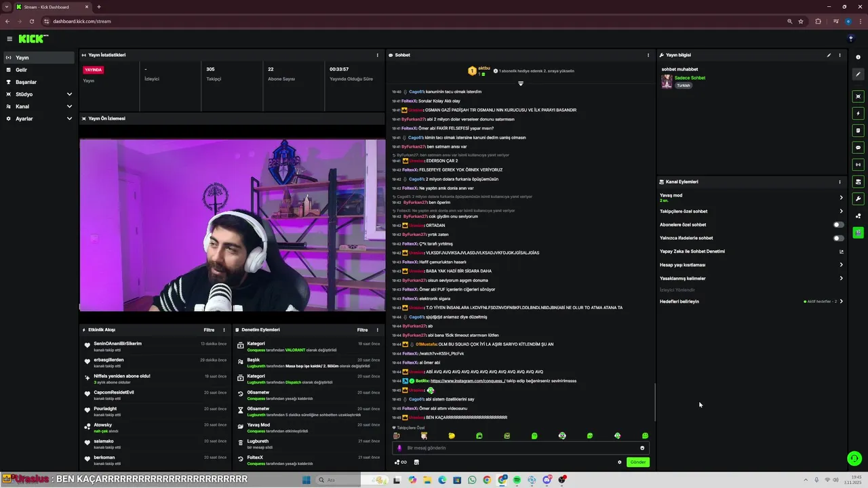Open the Gelir sidebar page
Image resolution: width=868 pixels, height=488 pixels.
39,70
